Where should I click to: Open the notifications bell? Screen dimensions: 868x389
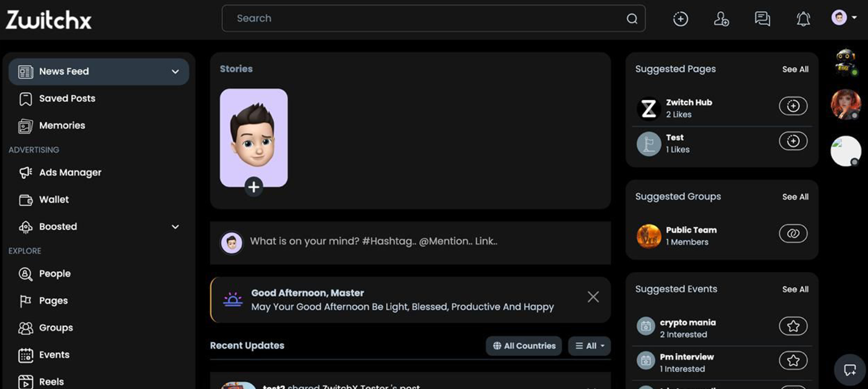coord(803,19)
